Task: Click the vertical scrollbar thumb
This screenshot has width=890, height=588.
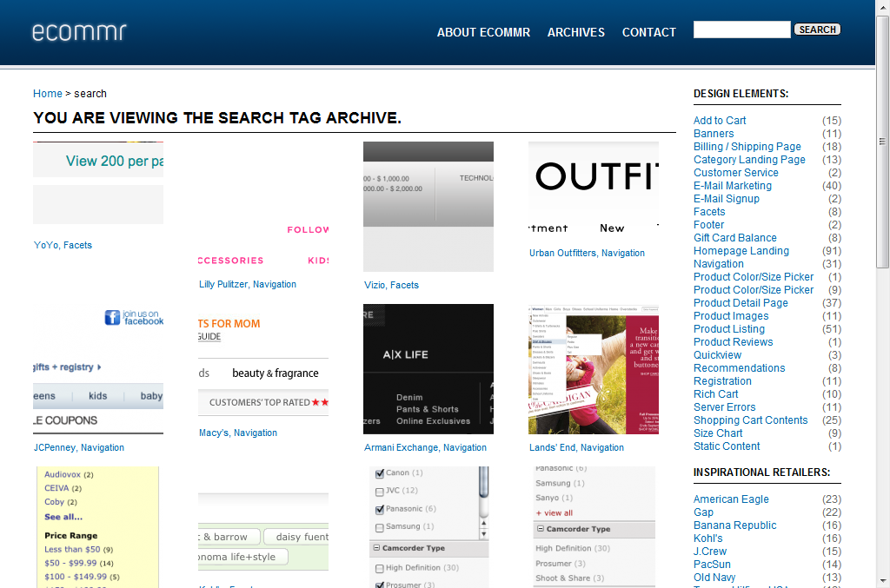Action: (882, 142)
